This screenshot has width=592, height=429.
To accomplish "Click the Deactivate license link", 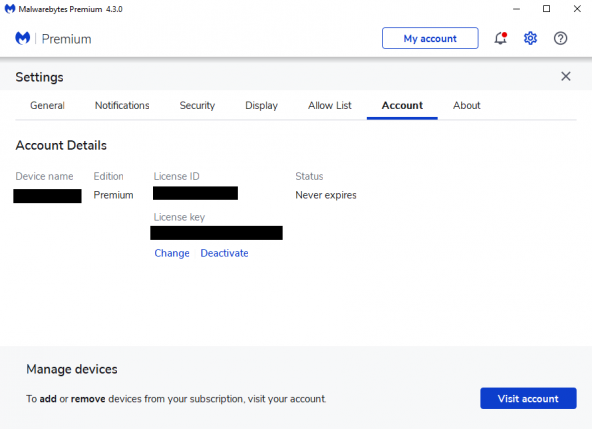I will (224, 253).
